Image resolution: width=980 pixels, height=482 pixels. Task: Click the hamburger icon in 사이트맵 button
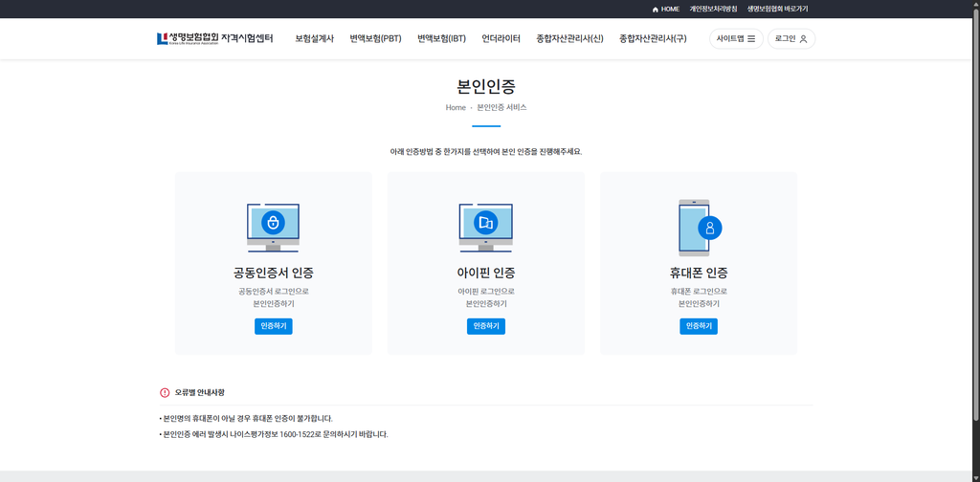point(751,38)
